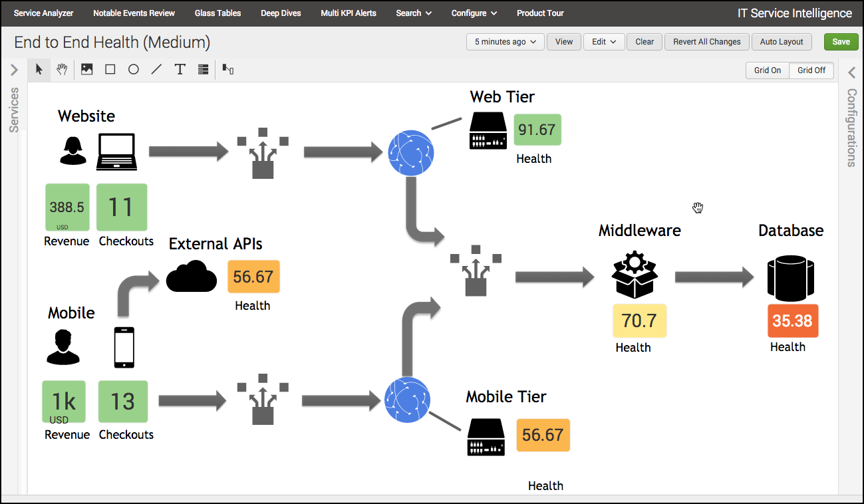Viewport: 864px width, 504px height.
Task: Open the 5 minutes ago time range selector
Action: [504, 41]
